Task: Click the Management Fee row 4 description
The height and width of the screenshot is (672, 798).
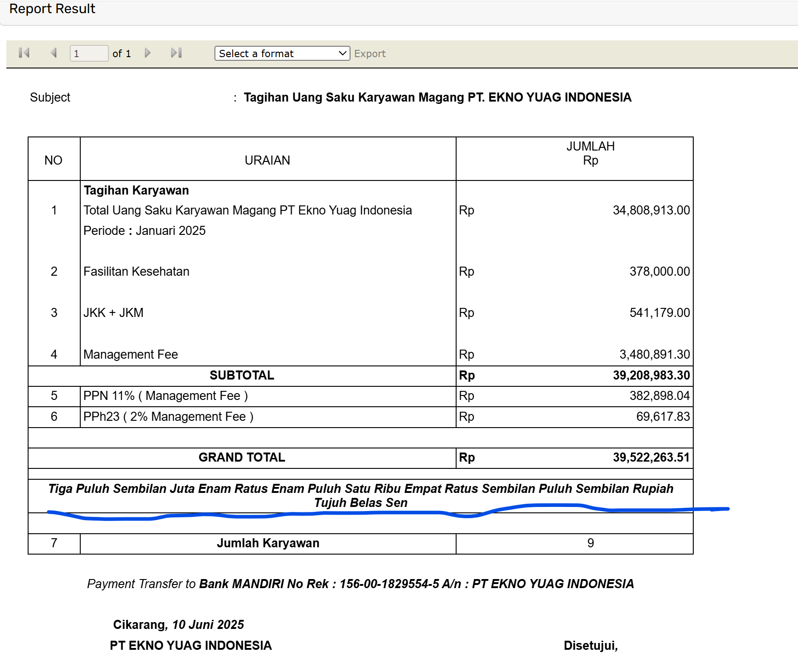Action: [131, 355]
